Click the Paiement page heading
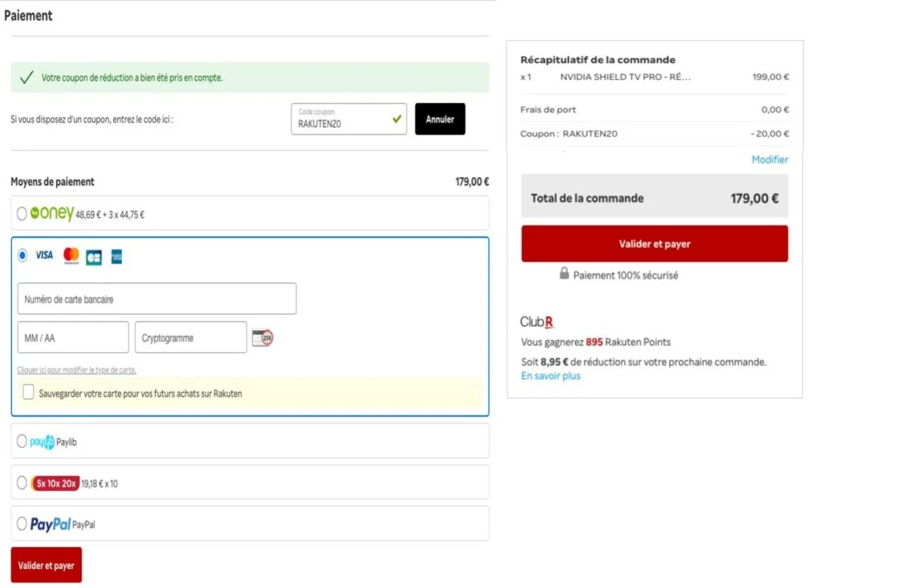 [29, 15]
